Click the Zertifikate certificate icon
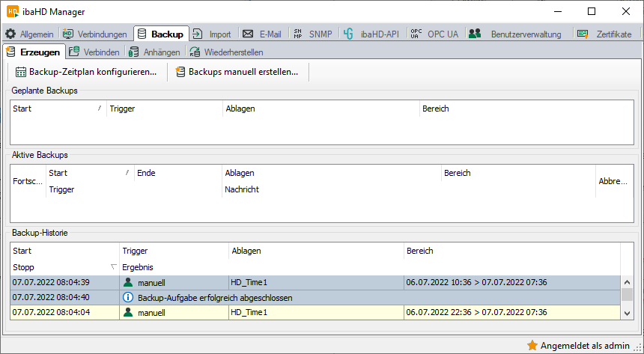 point(582,34)
